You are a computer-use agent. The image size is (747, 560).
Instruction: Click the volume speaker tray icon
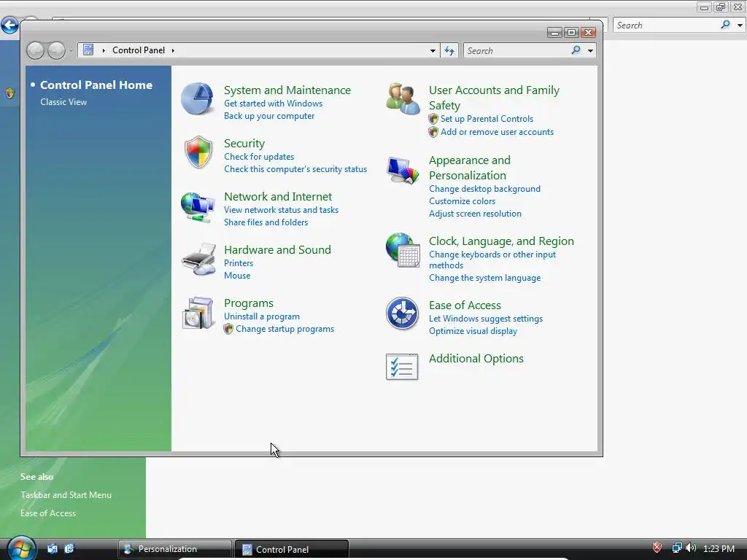[691, 548]
